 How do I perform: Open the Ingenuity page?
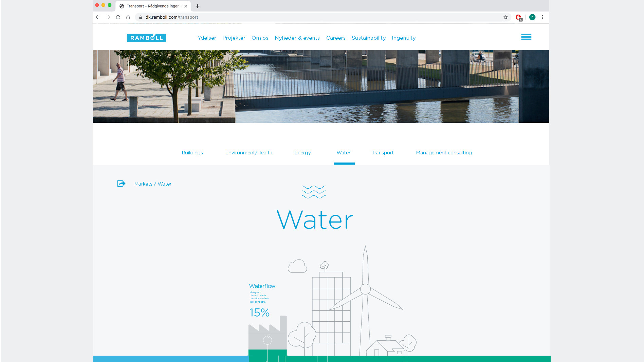[x=404, y=38]
